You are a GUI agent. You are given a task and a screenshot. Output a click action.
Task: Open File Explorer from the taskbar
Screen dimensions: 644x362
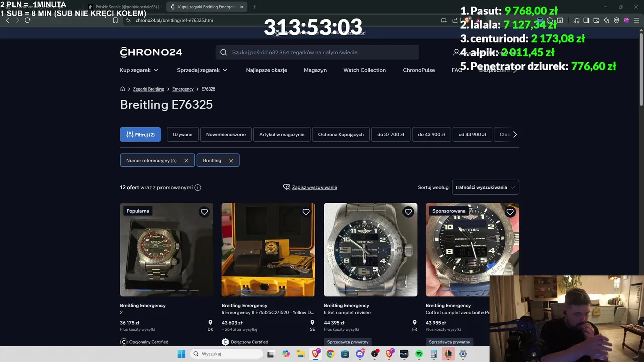tap(300, 354)
